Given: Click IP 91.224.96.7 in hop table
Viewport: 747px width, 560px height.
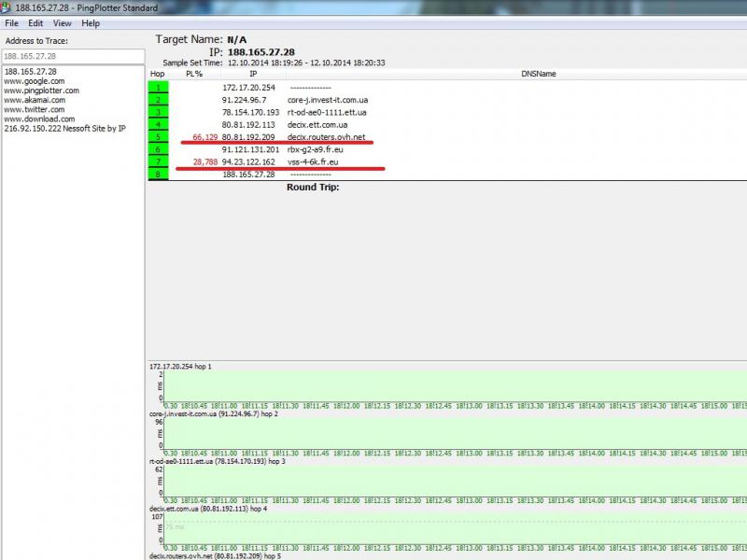Looking at the screenshot, I should pos(244,100).
